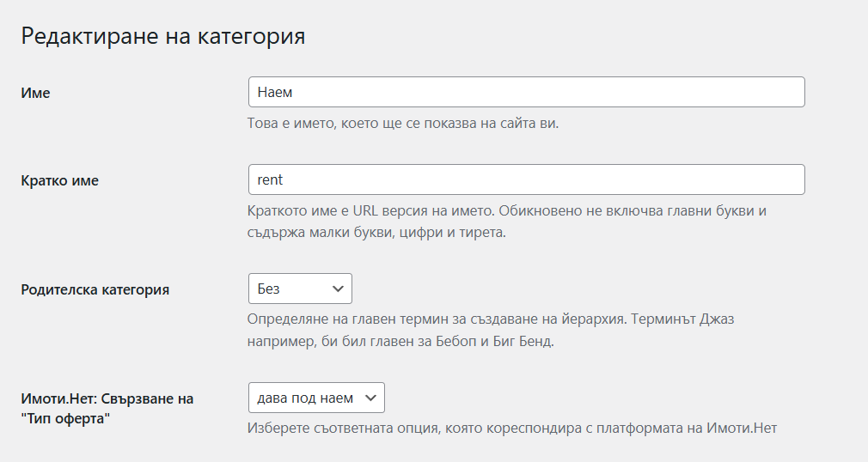Click the chevron arrow of the "Без" dropdown
The image size is (868, 462).
[335, 289]
